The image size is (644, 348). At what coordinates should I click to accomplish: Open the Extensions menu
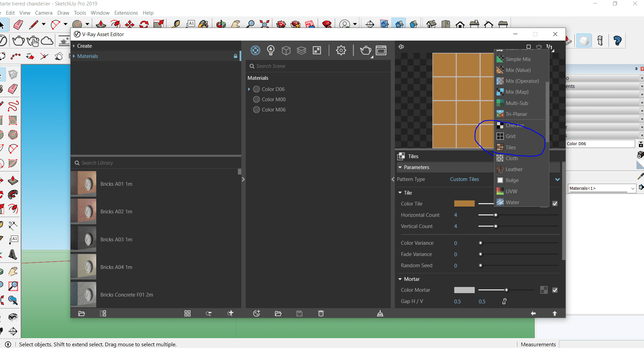coord(126,13)
